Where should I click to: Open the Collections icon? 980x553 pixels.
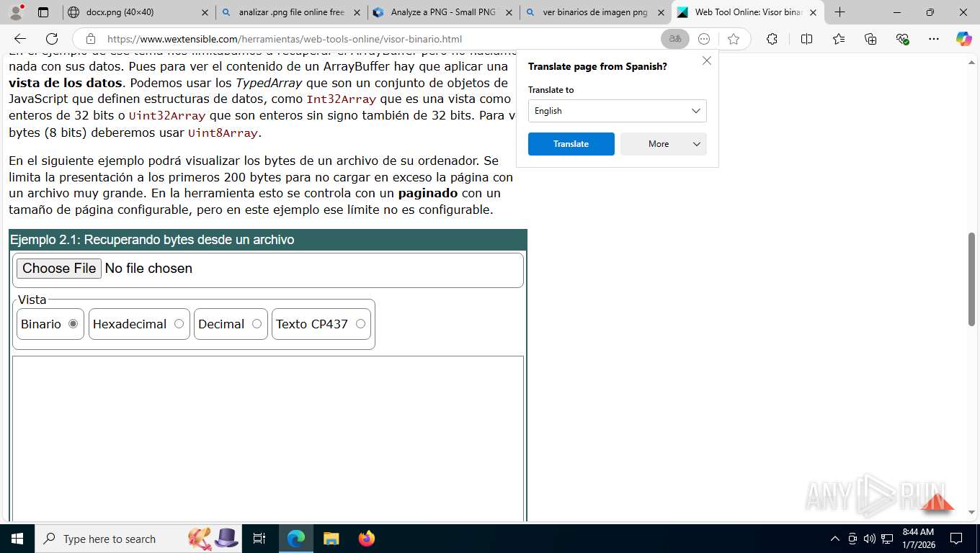870,39
